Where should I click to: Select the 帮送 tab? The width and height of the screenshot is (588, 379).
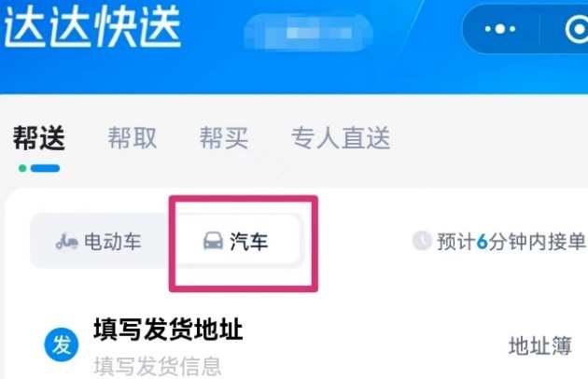39,138
